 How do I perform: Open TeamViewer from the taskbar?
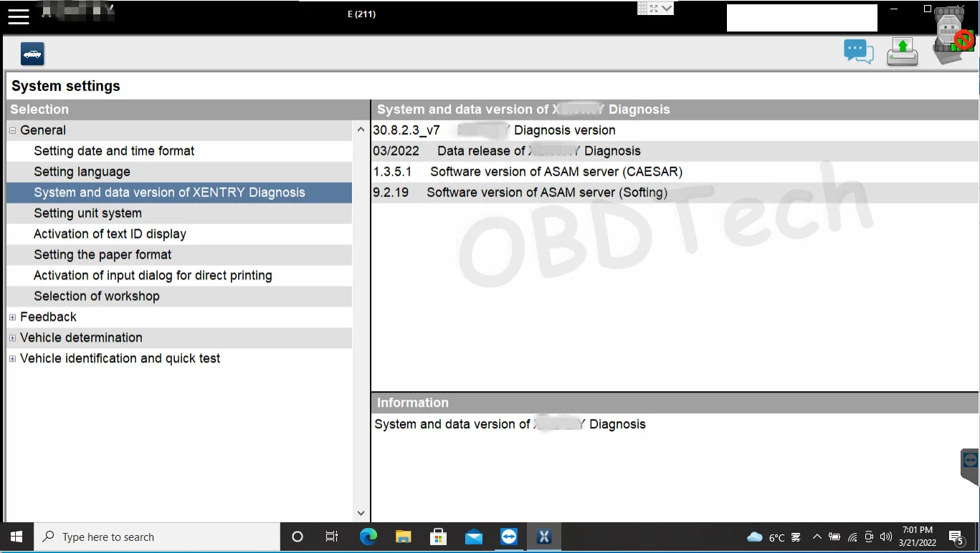[509, 537]
